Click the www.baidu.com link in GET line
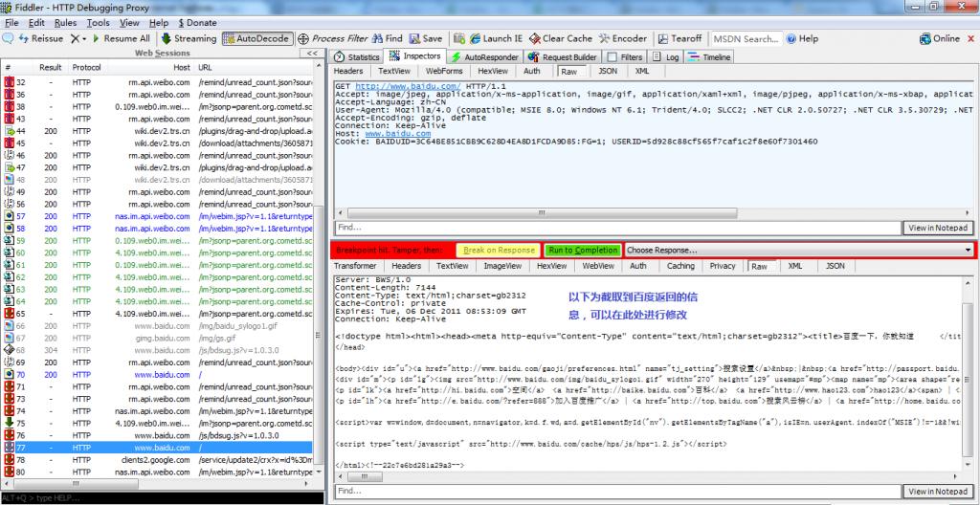This screenshot has height=505, width=980. [408, 86]
